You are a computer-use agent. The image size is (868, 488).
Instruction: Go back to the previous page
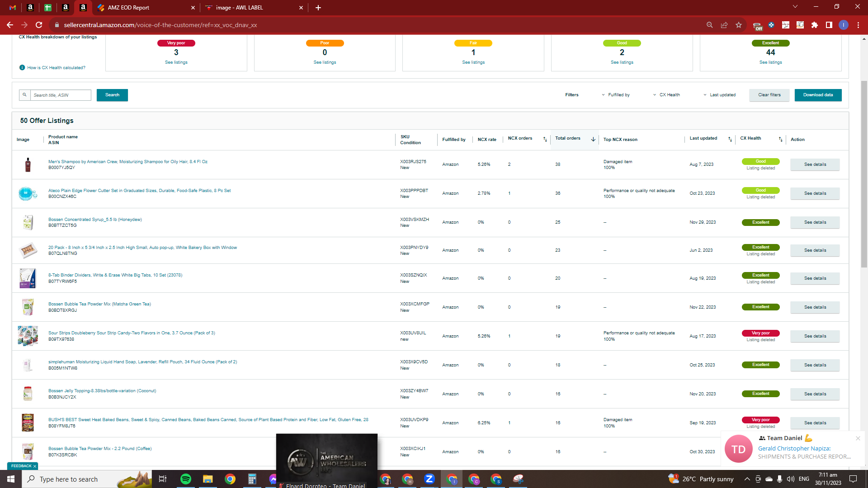10,25
